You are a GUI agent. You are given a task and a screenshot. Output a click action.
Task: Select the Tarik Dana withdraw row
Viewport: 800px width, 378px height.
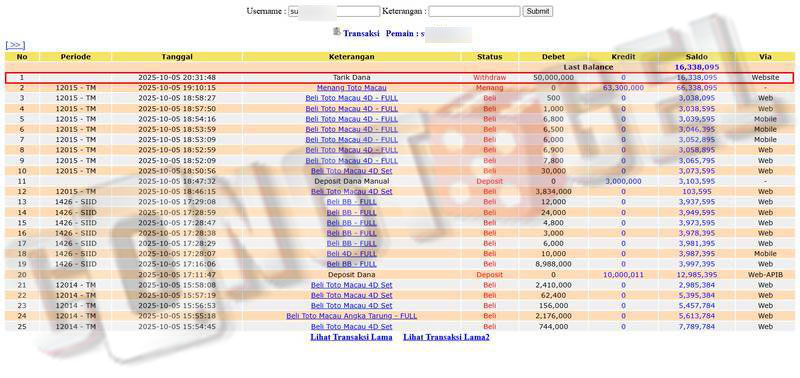[x=400, y=78]
